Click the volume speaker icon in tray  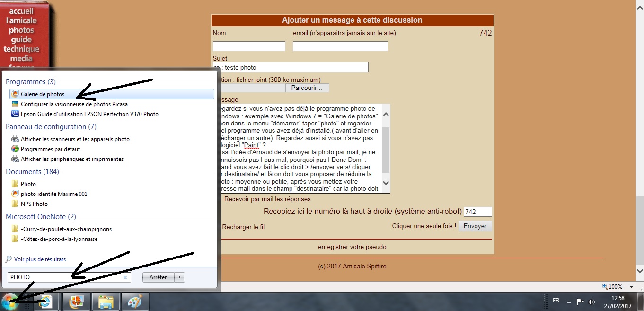pyautogui.click(x=591, y=302)
